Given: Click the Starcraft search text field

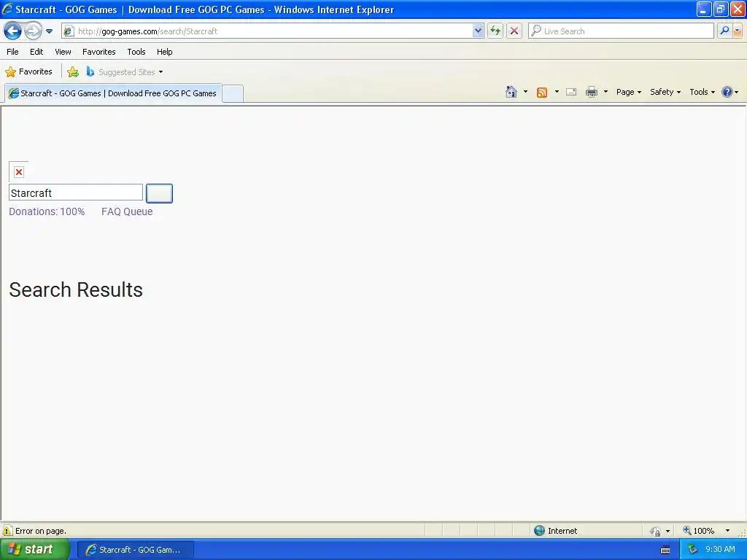Looking at the screenshot, I should click(x=76, y=192).
